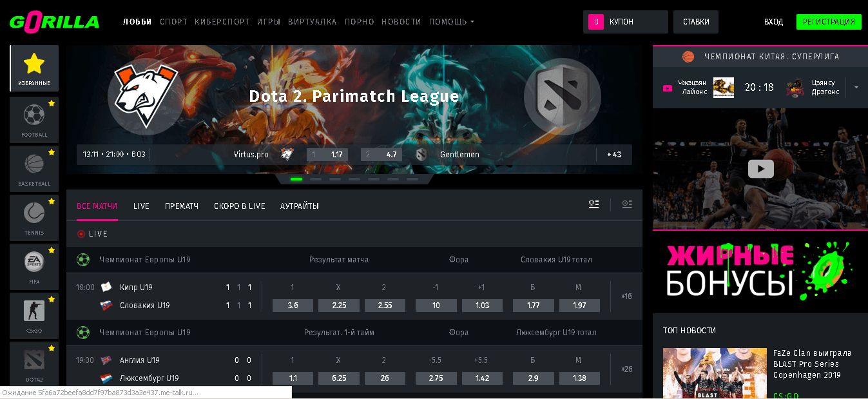
Task: Click football icon beside Кипр U19 championship row
Action: [x=83, y=260]
